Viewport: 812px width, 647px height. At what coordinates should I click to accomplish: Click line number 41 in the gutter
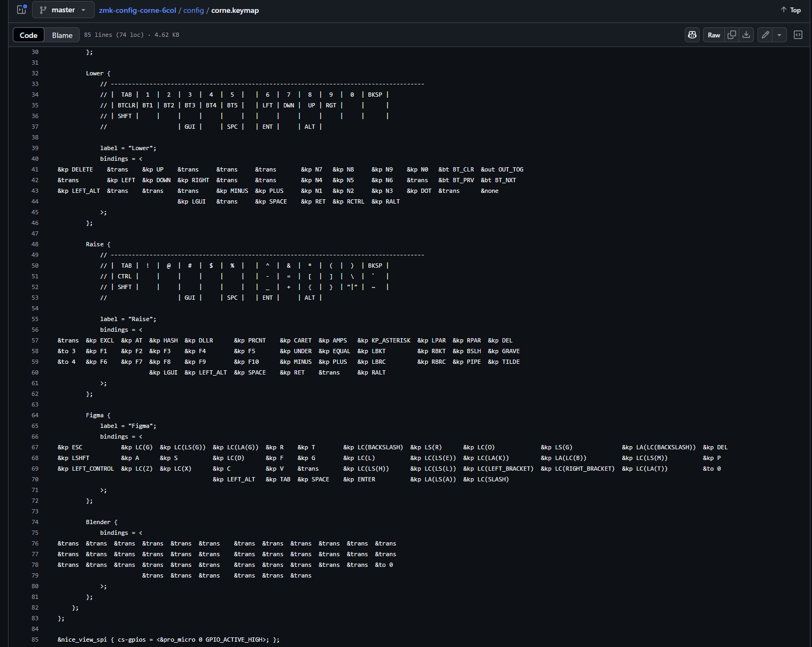pos(35,169)
